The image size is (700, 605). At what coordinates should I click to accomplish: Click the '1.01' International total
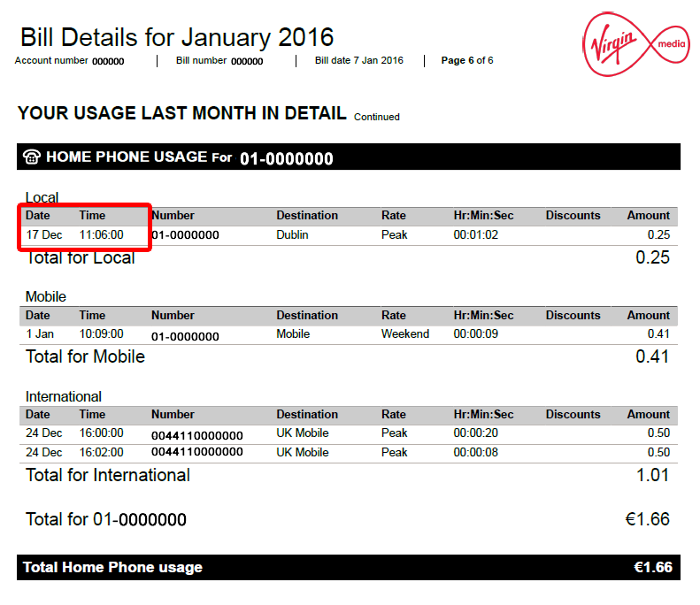653,475
